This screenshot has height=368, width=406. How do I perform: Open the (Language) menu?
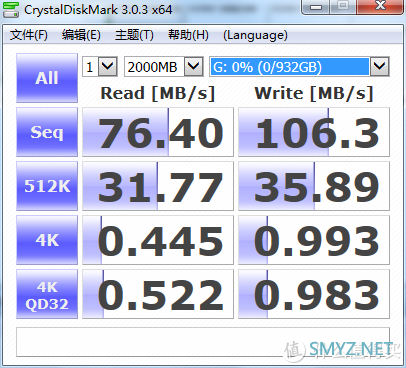[x=255, y=35]
